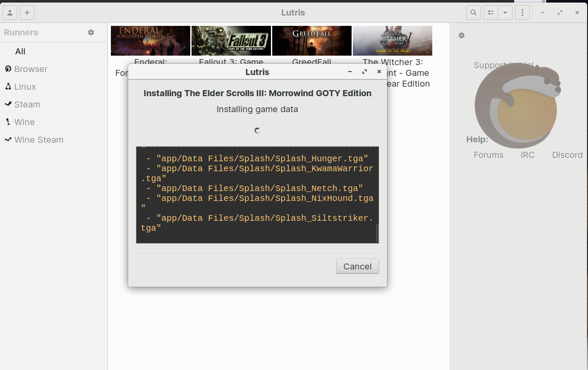Select the Browser runner

[31, 69]
